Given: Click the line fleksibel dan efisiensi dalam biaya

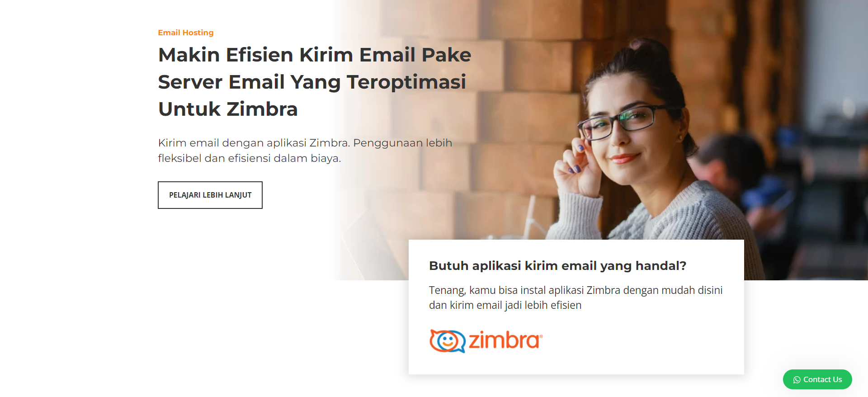Looking at the screenshot, I should point(250,158).
